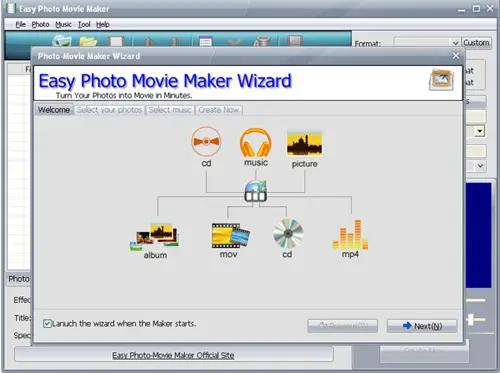Toggle Launch the wizard when Maker starts checkbox
Image resolution: width=500 pixels, height=373 pixels.
(x=47, y=324)
